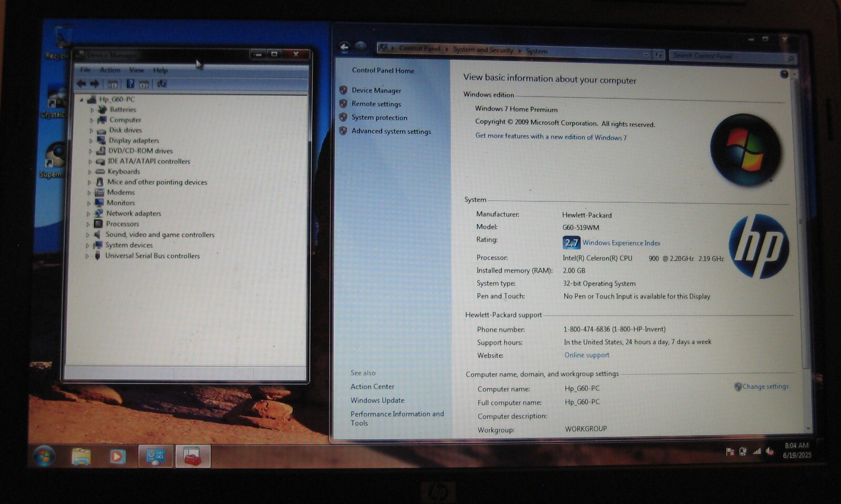Open Windows Media Player from taskbar
Image resolution: width=841 pixels, height=504 pixels.
coord(117,456)
